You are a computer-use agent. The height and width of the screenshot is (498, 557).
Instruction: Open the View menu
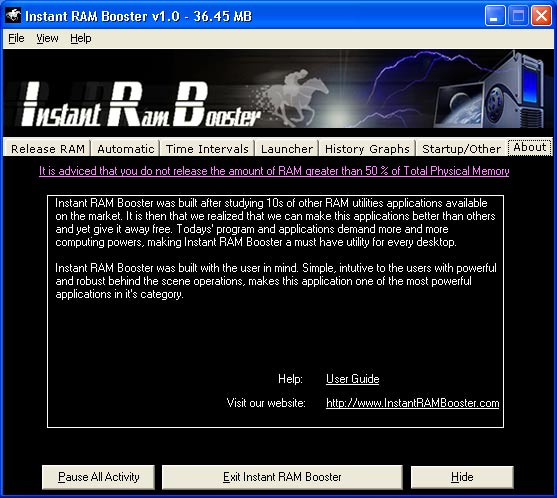click(47, 38)
